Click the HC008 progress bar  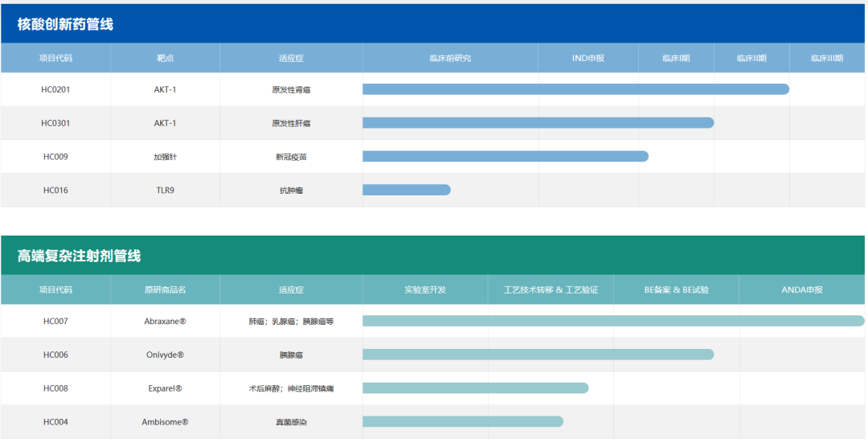pos(476,388)
